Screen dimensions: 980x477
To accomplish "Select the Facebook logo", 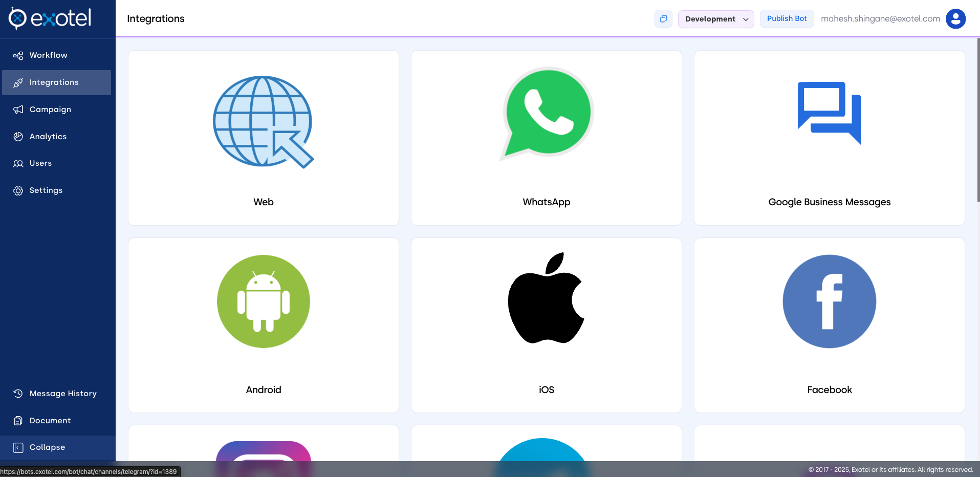I will 830,301.
